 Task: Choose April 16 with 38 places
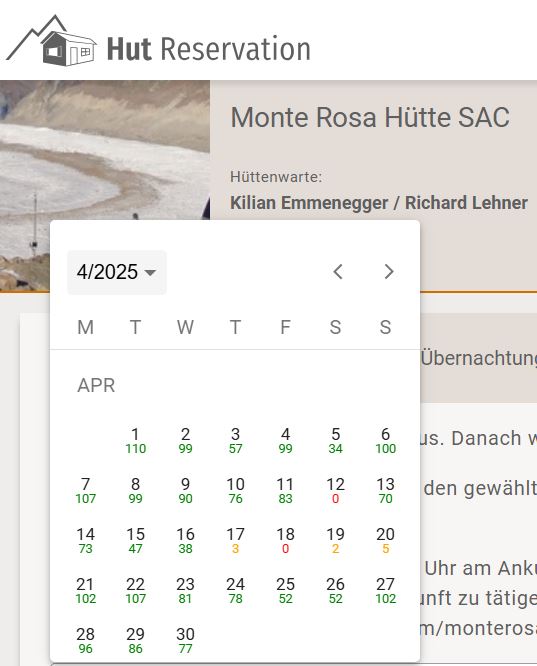pyautogui.click(x=185, y=541)
